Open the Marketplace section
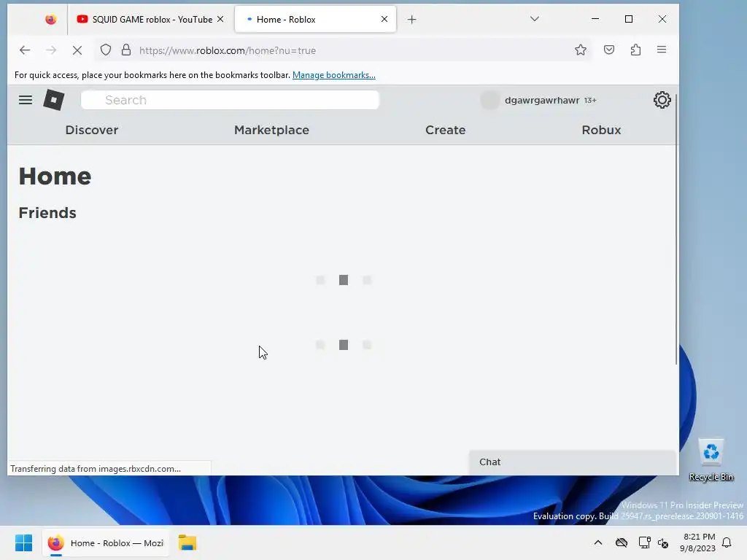 pos(271,130)
